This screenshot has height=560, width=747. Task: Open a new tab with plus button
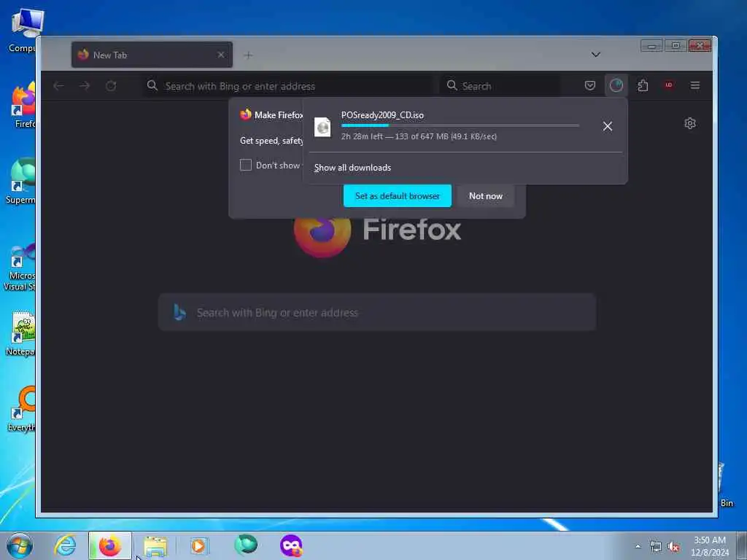pos(248,55)
